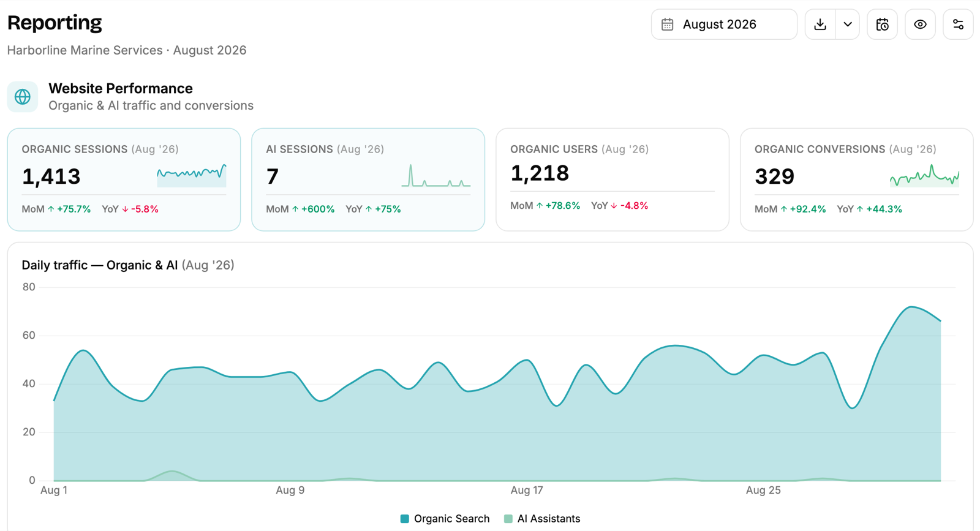This screenshot has width=980, height=531.
Task: Select the AI Sessions card
Action: click(368, 179)
